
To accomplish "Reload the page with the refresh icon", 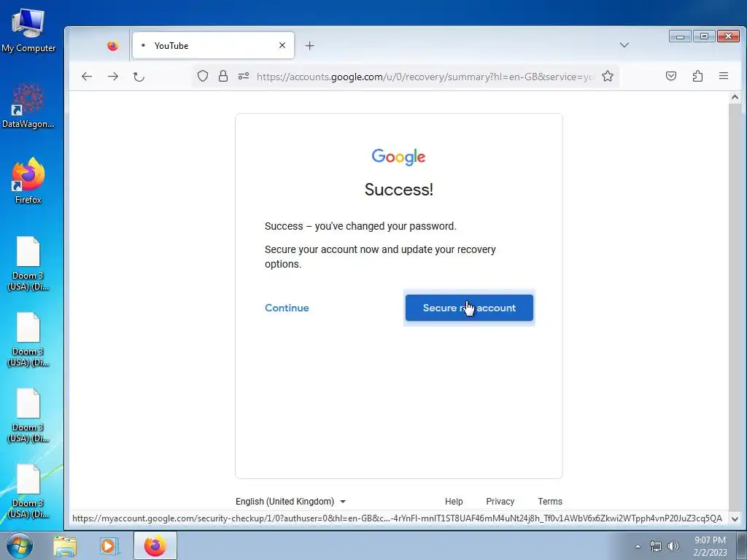I will coord(139,76).
